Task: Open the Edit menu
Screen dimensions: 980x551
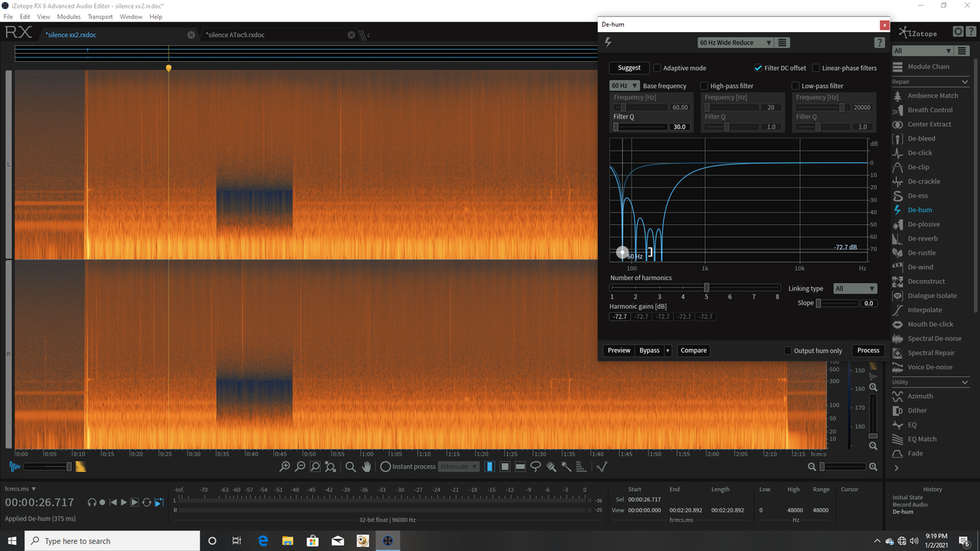Action: [25, 17]
